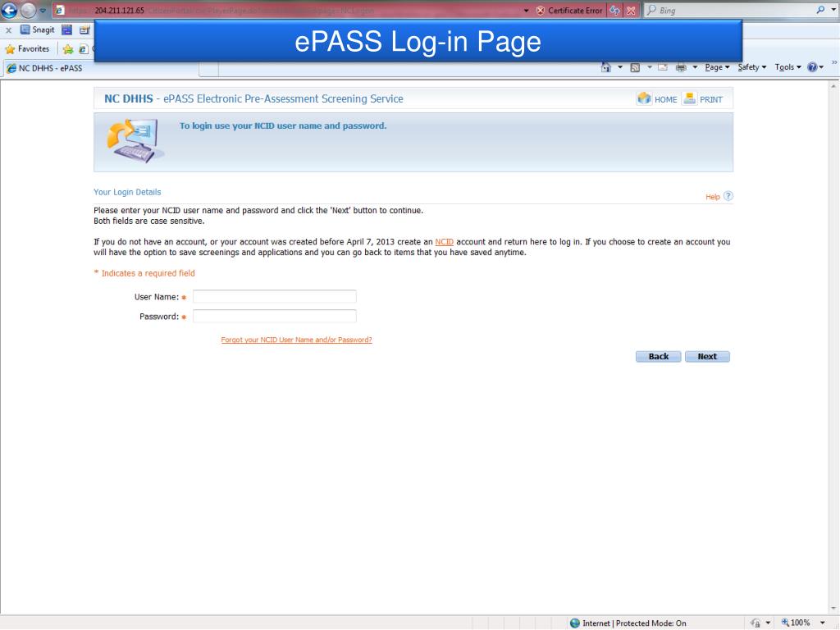This screenshot has height=630, width=840.
Task: Open the Page menu
Action: click(x=717, y=67)
